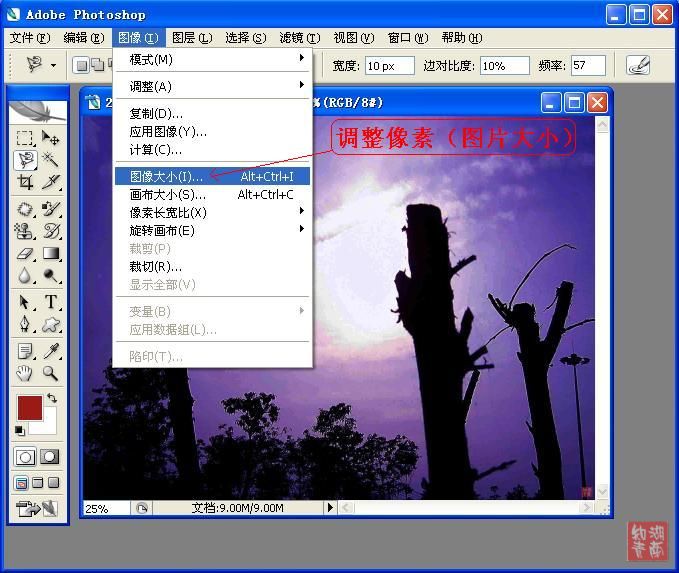Screen dimensions: 679x573
Task: Switch to Quick Mask mode
Action: click(49, 457)
